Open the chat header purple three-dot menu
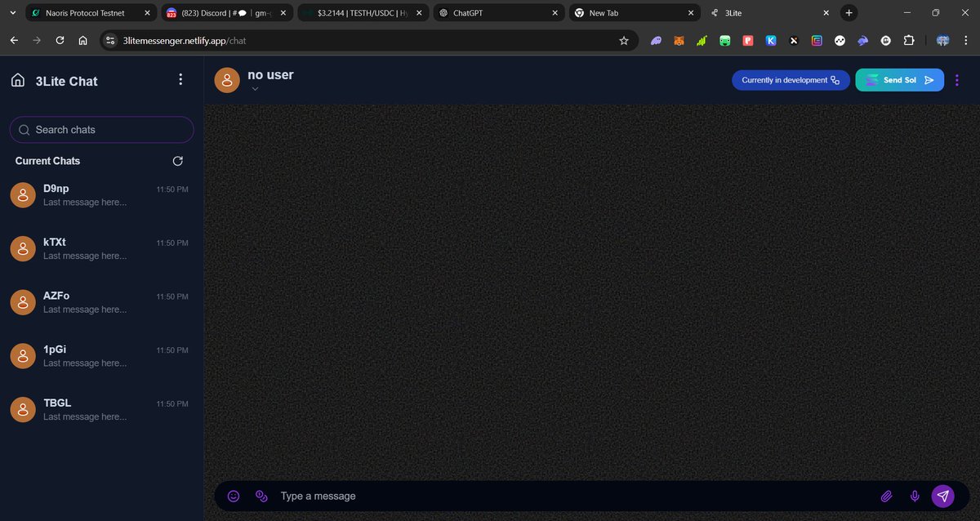Screen dimensions: 980x521 click(x=957, y=80)
